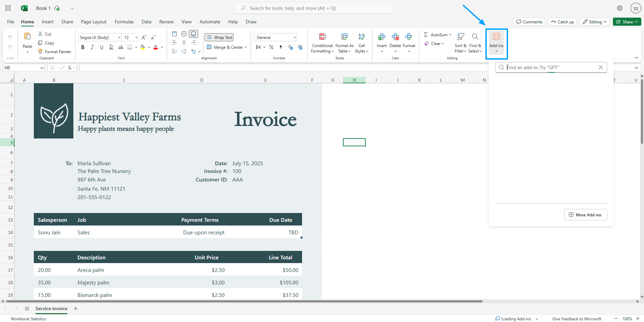Screen dimensions: 644x322
Task: Expand the font name dropdown
Action: click(x=119, y=37)
